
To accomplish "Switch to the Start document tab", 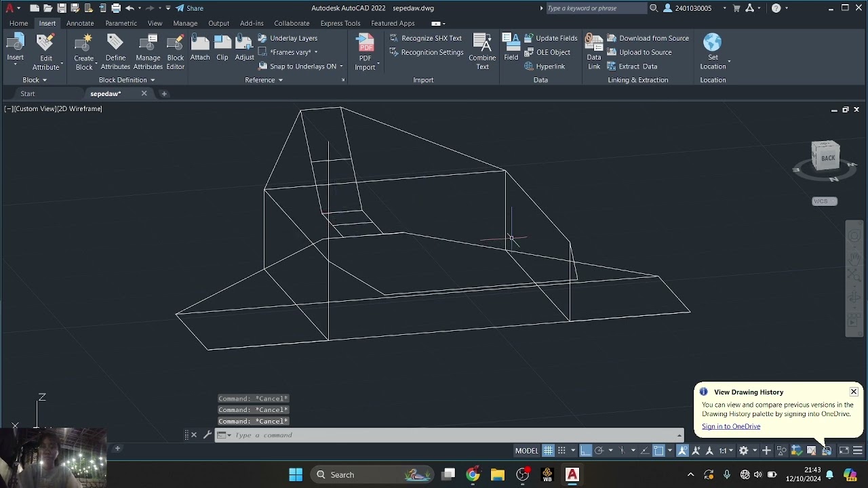I will click(28, 94).
